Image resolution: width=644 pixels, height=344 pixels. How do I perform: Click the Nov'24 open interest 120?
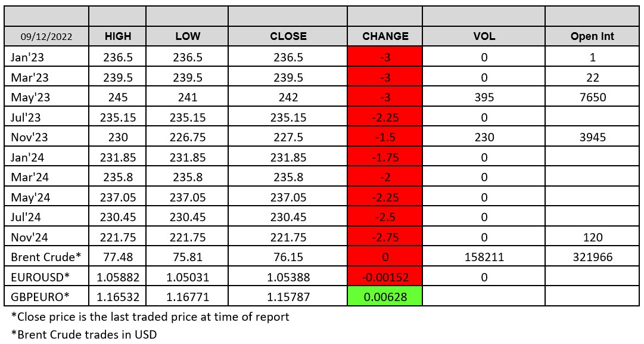(x=592, y=237)
